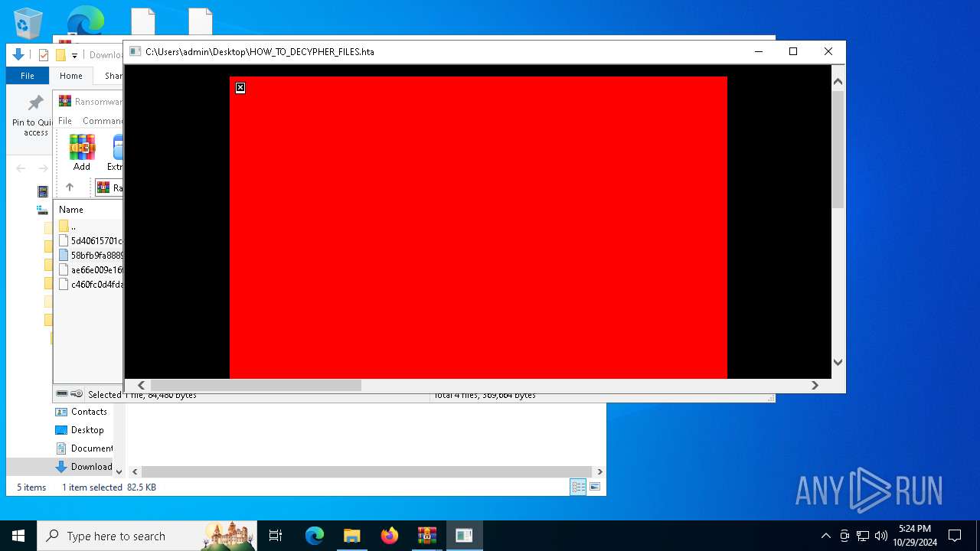
Task: Select file starting with 58bfb9fa888 in WinRAR
Action: point(90,256)
